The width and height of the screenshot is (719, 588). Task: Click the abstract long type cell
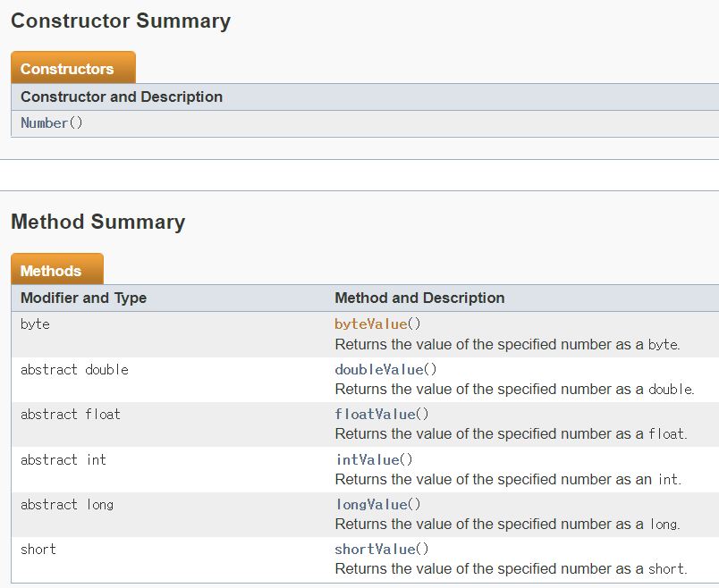pyautogui.click(x=67, y=505)
